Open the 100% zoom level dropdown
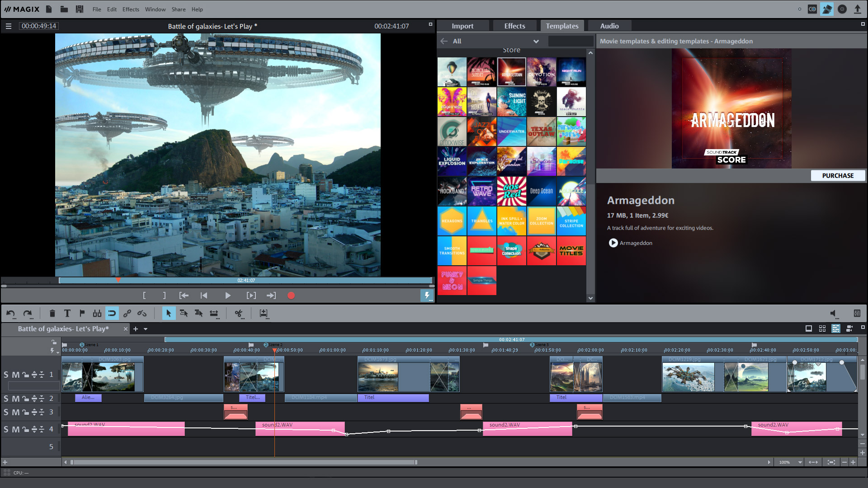The image size is (868, 488). [800, 462]
